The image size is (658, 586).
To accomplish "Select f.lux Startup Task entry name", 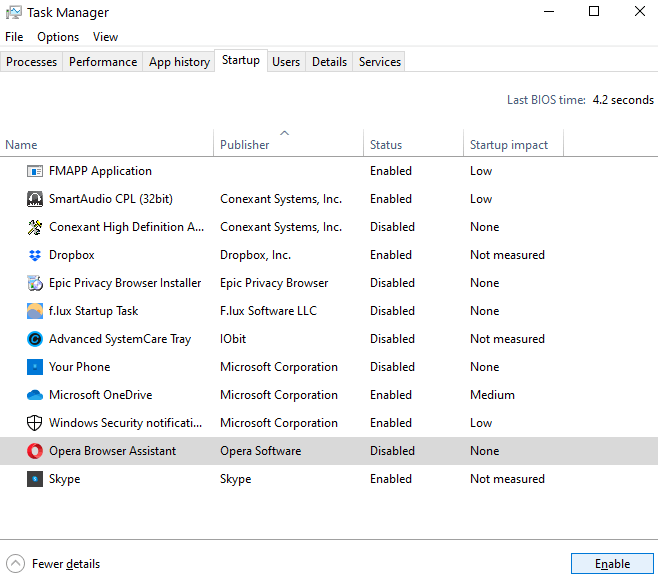I will [x=93, y=311].
